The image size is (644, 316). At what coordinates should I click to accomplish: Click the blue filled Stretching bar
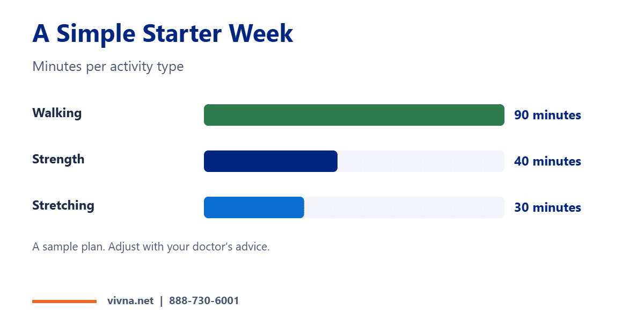[x=254, y=207]
